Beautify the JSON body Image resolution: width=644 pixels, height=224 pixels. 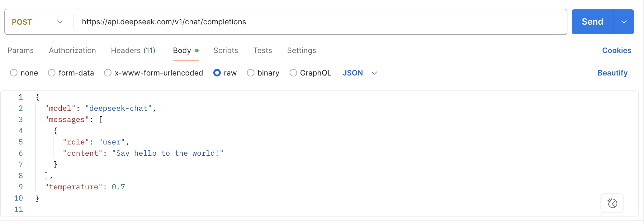(612, 73)
